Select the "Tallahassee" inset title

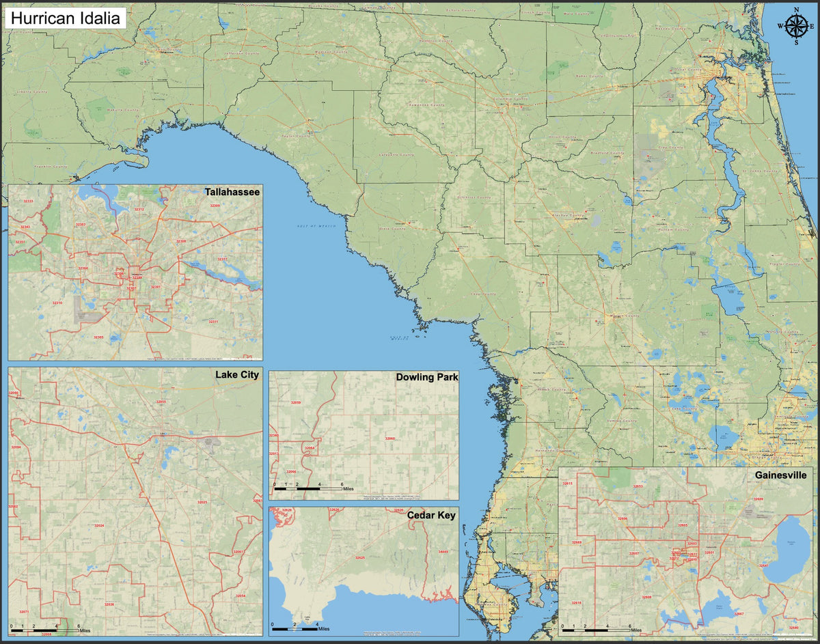click(232, 192)
